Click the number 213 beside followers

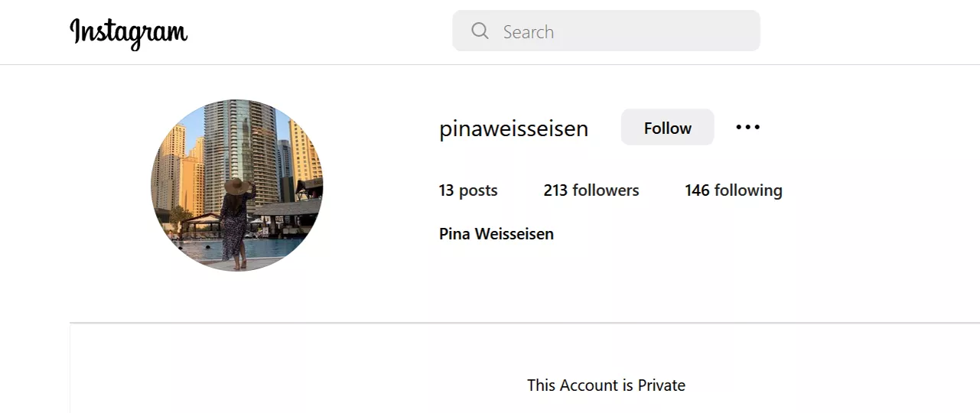coord(555,190)
